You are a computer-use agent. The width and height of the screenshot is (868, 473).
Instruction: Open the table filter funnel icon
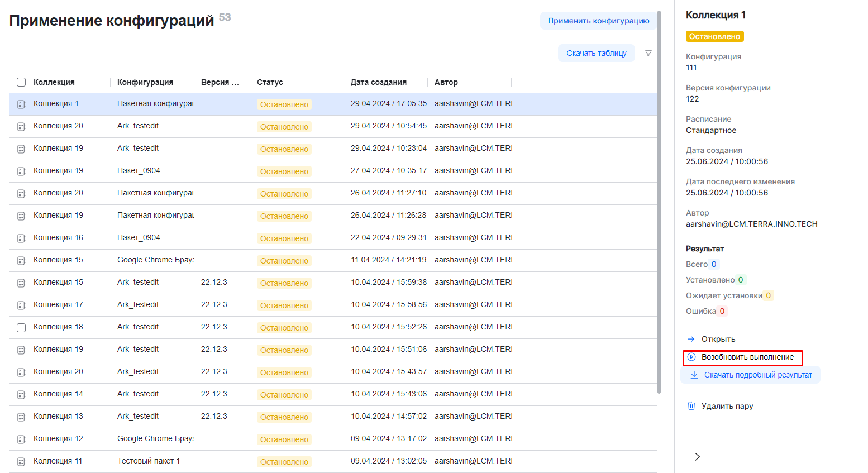(x=648, y=53)
